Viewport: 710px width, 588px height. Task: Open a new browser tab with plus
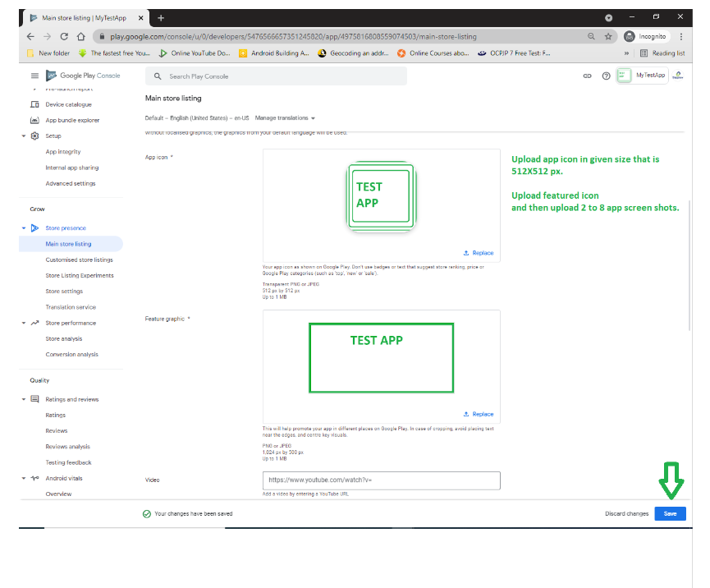coord(161,18)
